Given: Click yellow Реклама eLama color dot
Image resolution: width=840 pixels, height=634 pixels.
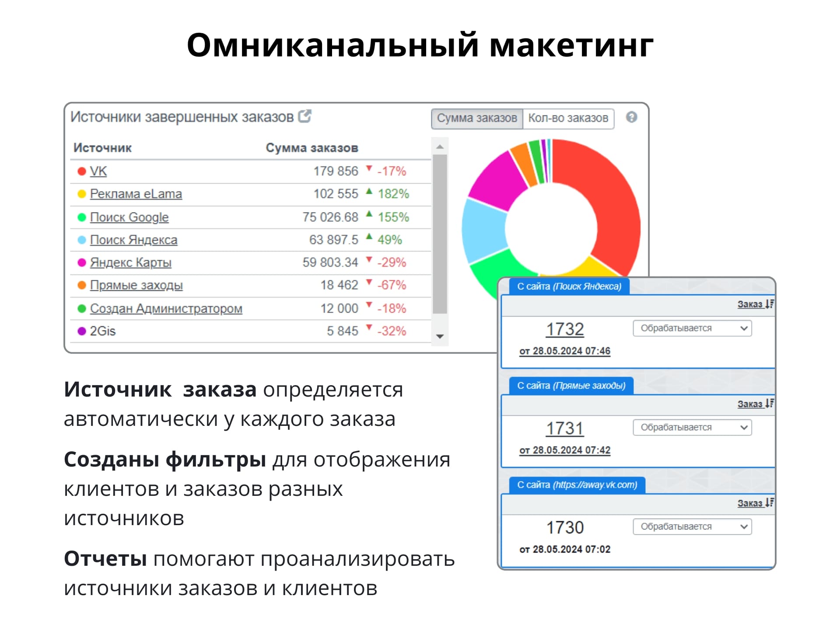Looking at the screenshot, I should [81, 194].
